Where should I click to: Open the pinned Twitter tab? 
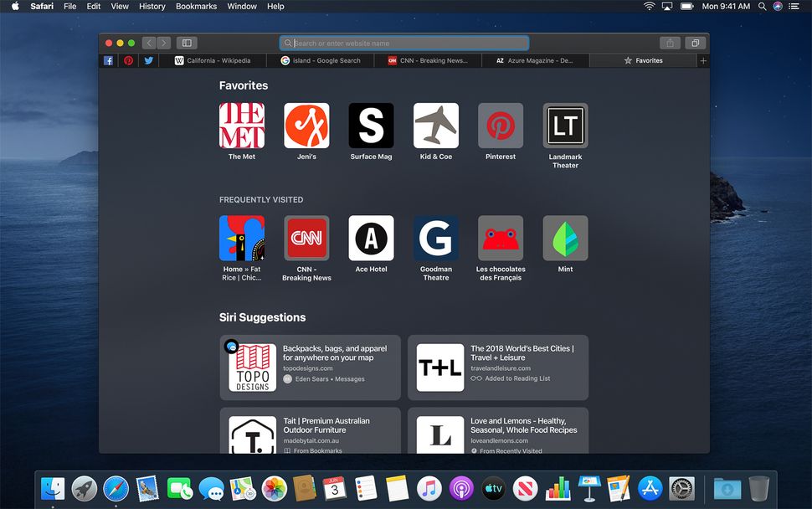(x=148, y=60)
